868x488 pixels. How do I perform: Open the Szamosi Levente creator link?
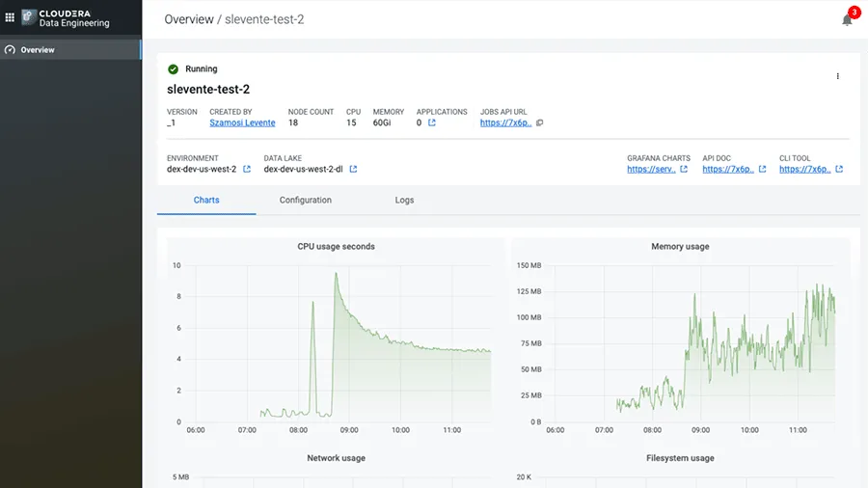click(x=242, y=123)
